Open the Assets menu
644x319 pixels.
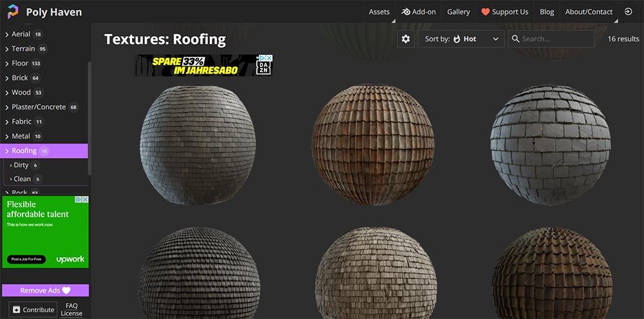pyautogui.click(x=379, y=12)
